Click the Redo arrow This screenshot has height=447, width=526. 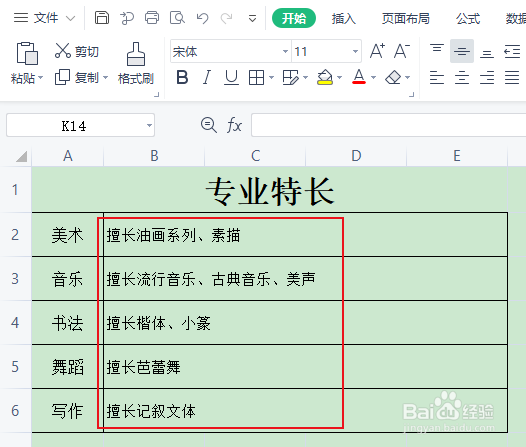click(227, 18)
